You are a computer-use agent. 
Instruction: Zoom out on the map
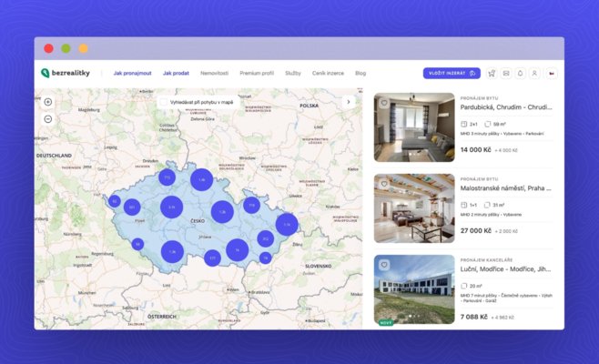pos(48,118)
